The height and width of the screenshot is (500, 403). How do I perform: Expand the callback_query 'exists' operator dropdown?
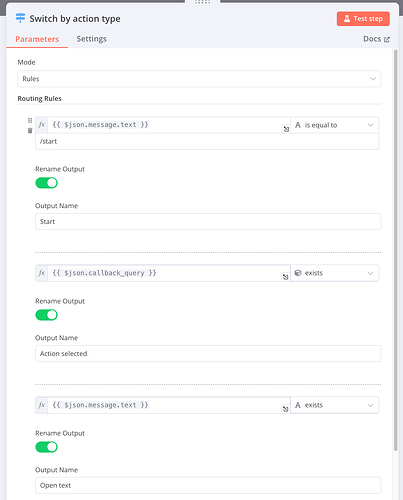pos(334,273)
